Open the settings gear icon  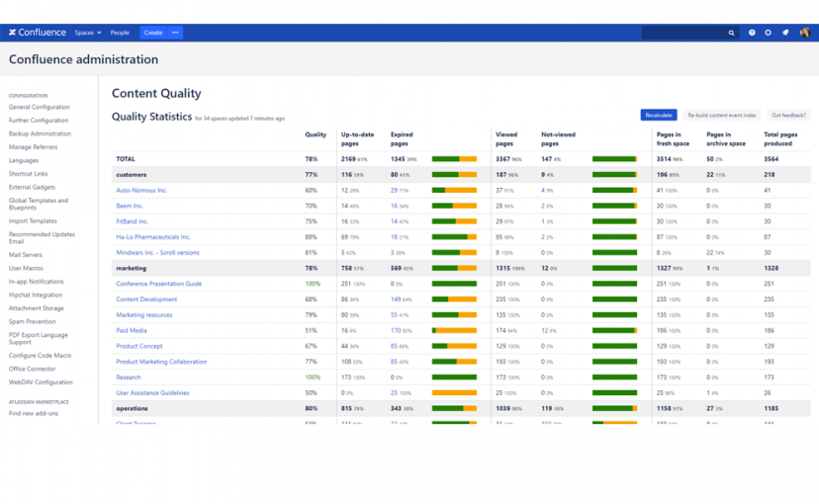(x=768, y=33)
